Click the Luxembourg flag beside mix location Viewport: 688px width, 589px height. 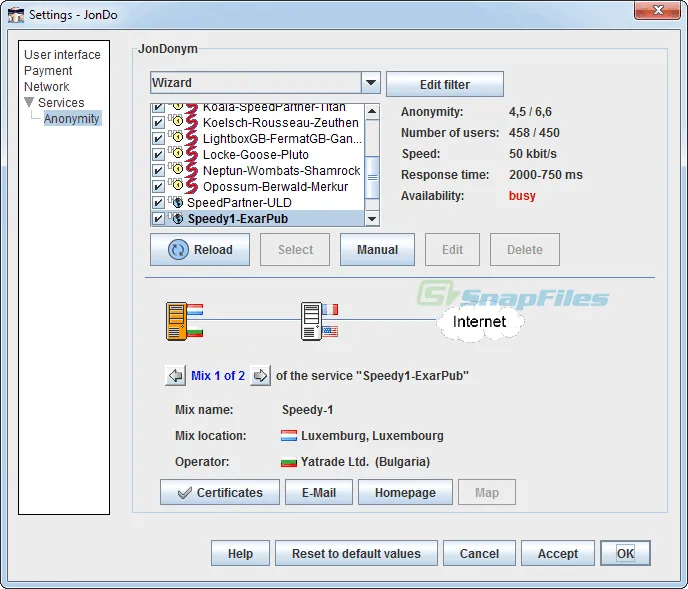click(x=289, y=436)
